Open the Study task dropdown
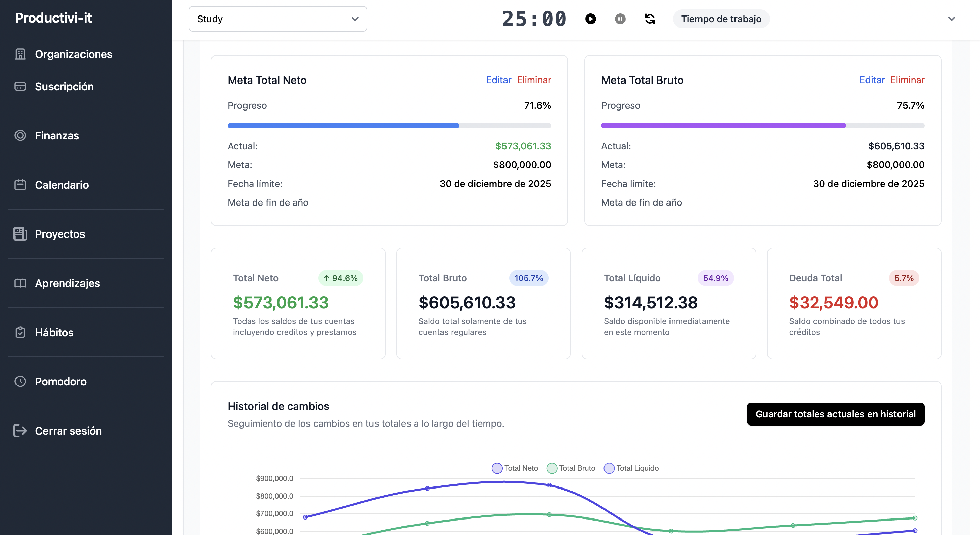This screenshot has width=980, height=535. 278,19
